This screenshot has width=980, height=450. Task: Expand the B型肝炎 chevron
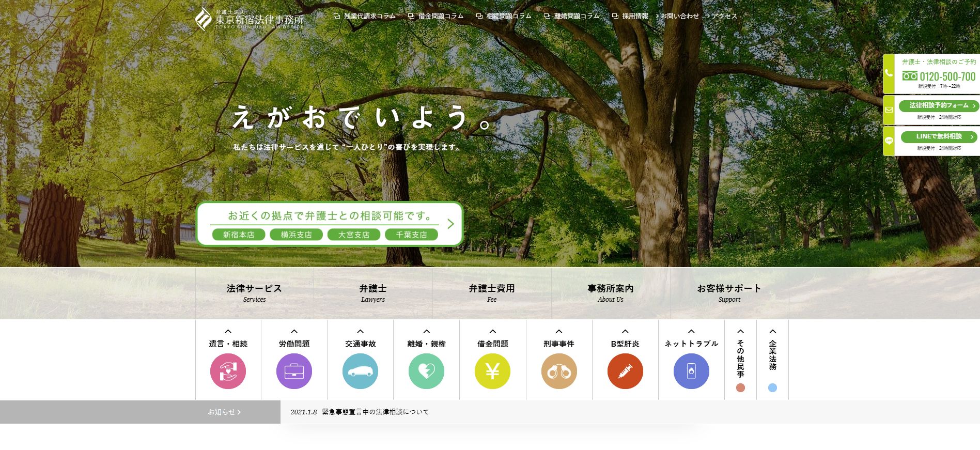click(x=625, y=331)
